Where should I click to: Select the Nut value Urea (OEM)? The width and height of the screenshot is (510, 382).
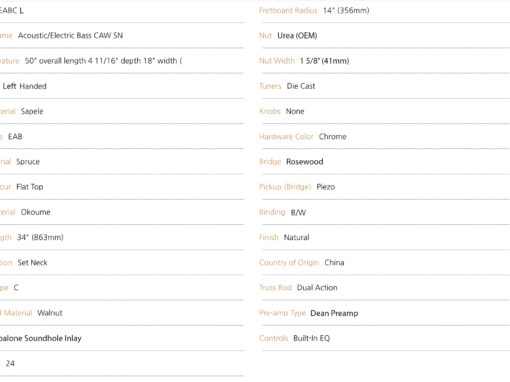(x=297, y=36)
